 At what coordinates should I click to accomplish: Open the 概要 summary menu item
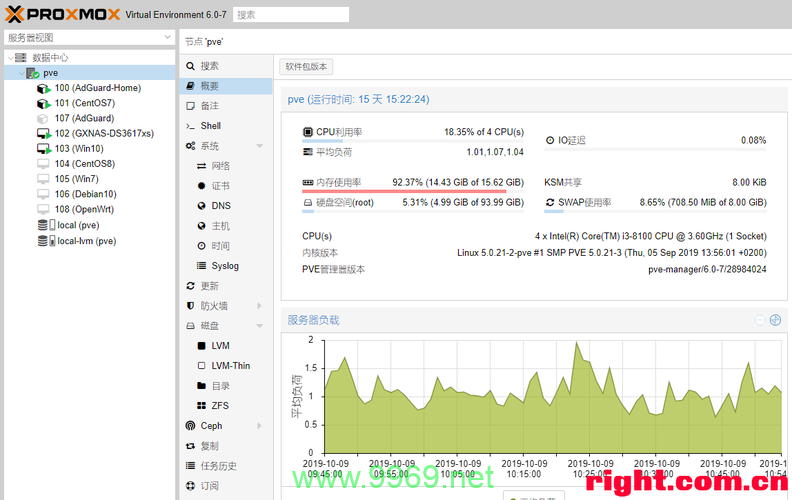(226, 86)
